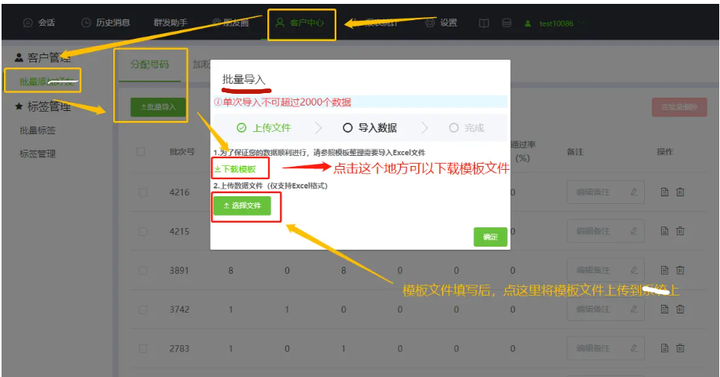Click the green 批量导入 button behind dialog
720x377 pixels.
[x=158, y=107]
